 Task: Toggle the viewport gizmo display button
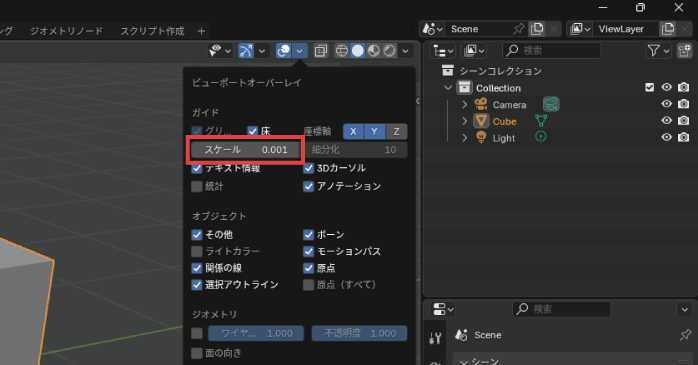coord(246,51)
